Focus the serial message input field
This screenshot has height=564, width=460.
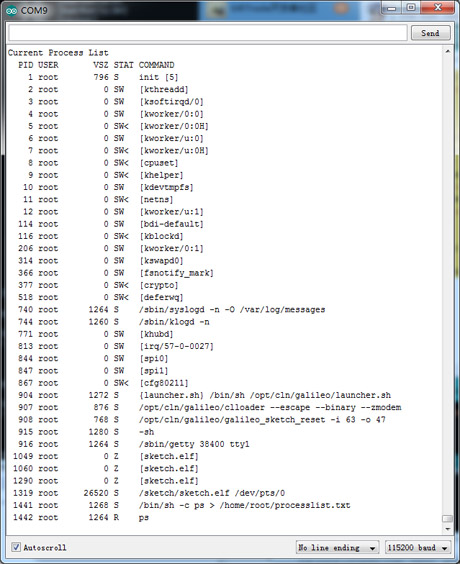pos(208,33)
